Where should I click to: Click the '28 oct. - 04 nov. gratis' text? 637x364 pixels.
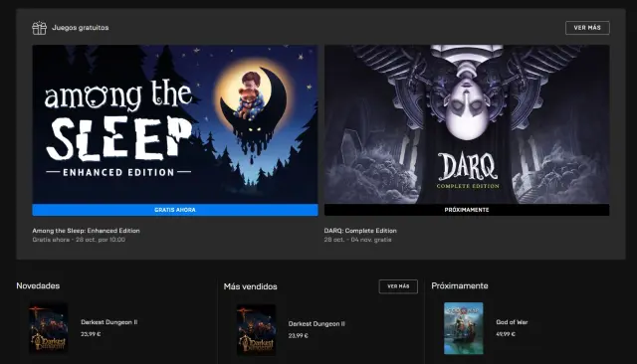(x=358, y=240)
